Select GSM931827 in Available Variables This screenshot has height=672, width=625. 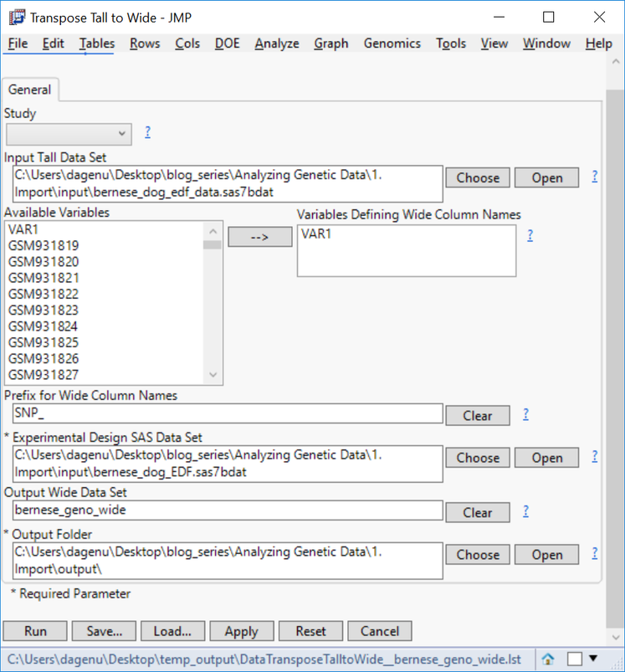pos(105,375)
